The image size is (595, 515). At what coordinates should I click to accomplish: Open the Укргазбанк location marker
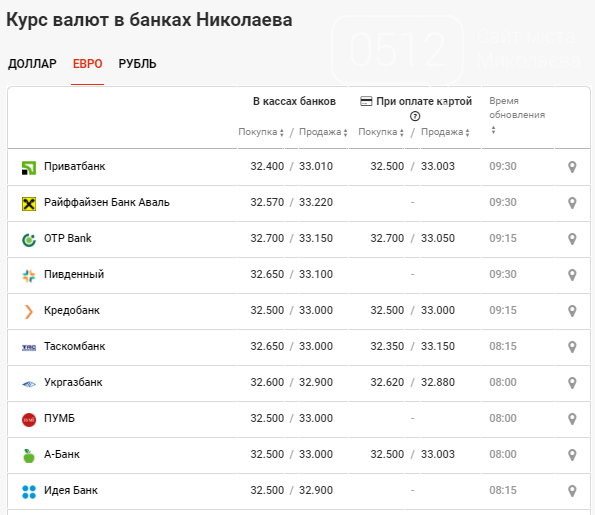pos(572,383)
